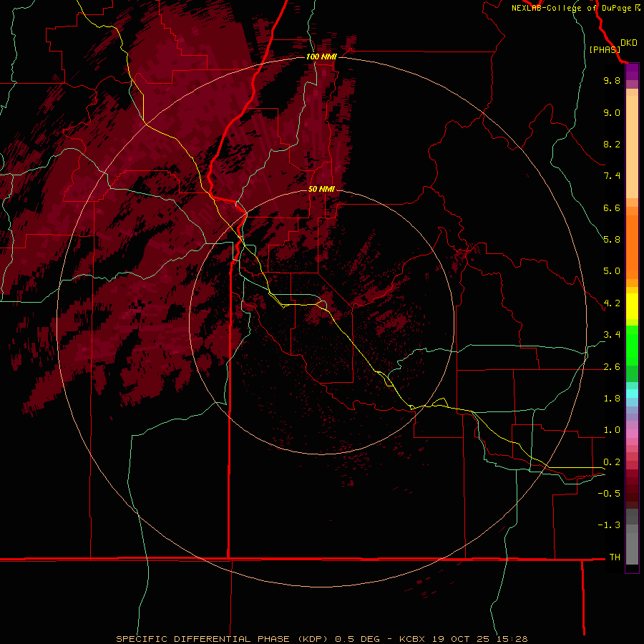This screenshot has width=644, height=644.
Task: Select the -0.5 scale value label
Action: (609, 494)
